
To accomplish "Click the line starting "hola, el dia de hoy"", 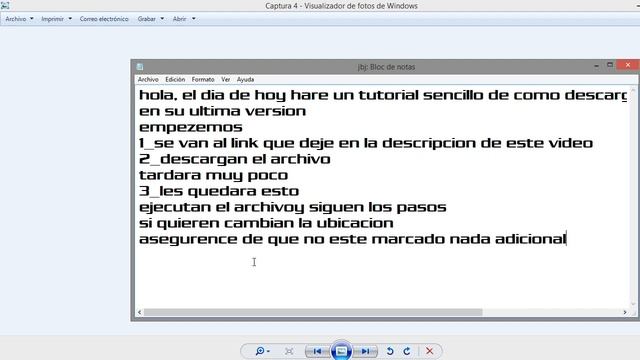I will pyautogui.click(x=383, y=96).
